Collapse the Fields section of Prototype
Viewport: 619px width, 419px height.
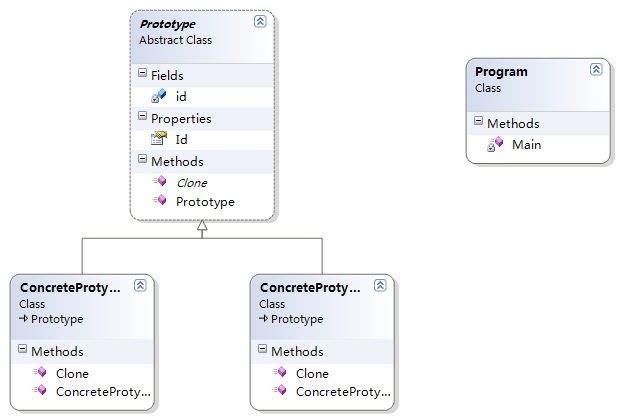(x=142, y=73)
